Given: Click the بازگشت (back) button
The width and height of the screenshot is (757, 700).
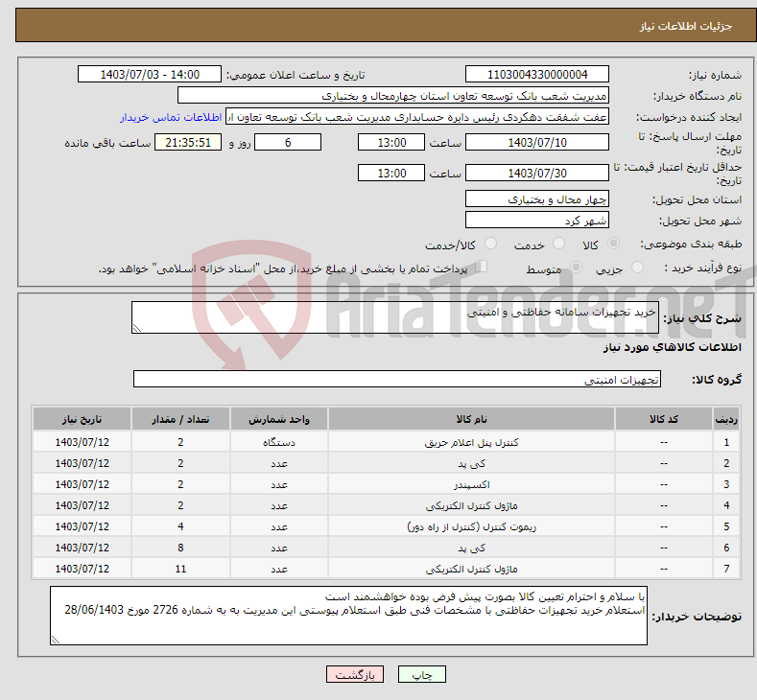Looking at the screenshot, I should (355, 674).
